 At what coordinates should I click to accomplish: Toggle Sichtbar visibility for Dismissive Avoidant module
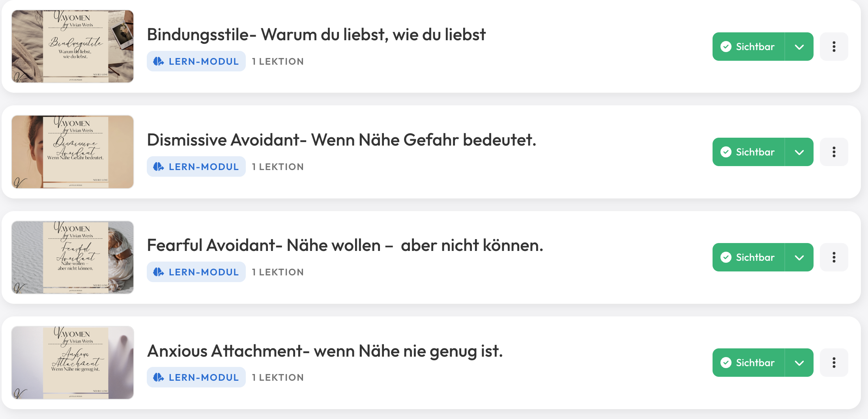click(x=748, y=152)
